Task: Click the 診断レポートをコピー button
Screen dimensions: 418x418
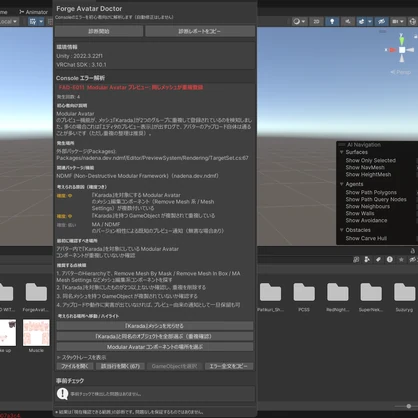Action: coord(200,31)
